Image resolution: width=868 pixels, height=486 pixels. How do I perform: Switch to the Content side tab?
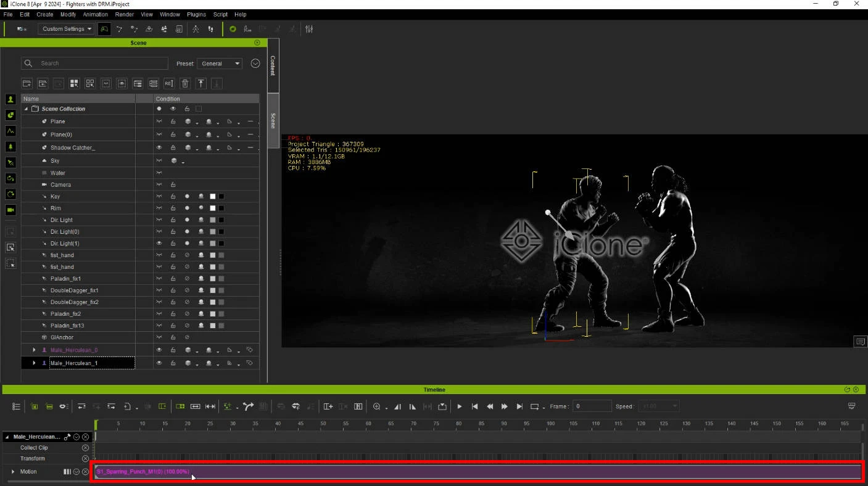click(x=273, y=65)
